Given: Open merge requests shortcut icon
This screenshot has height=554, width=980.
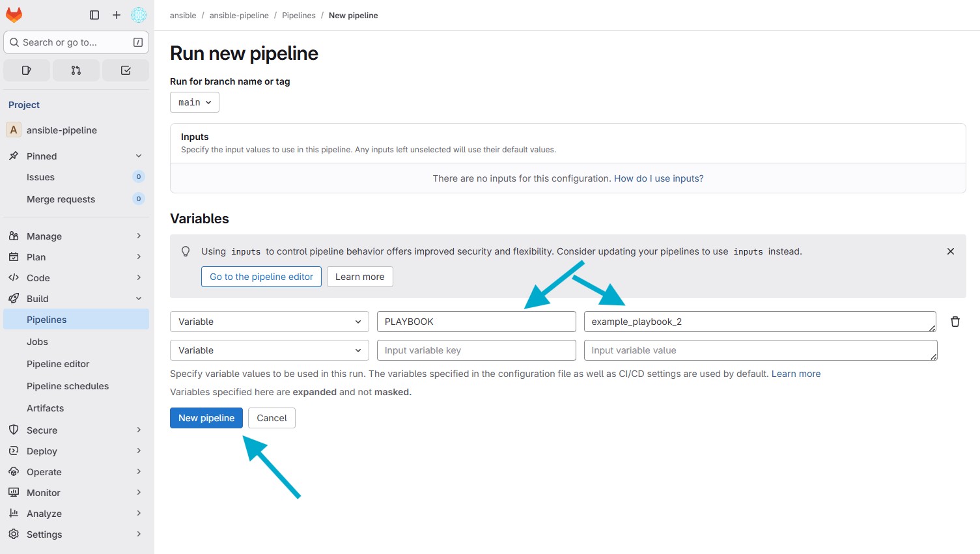Looking at the screenshot, I should coord(76,70).
